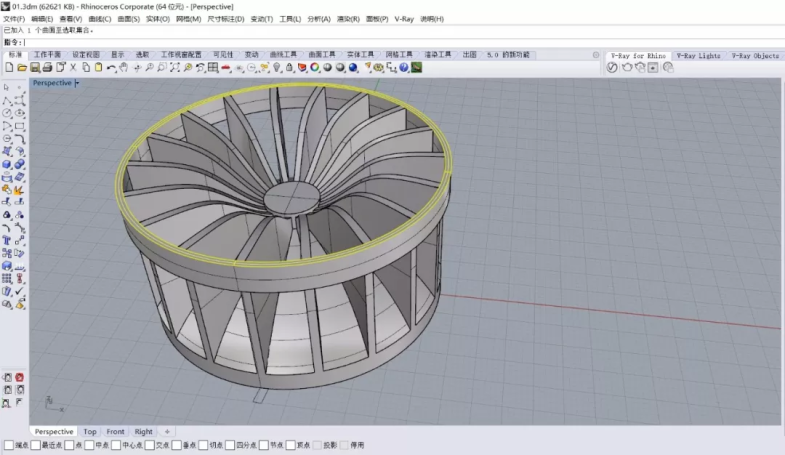Click the Undo arrow icon
The height and width of the screenshot is (455, 785).
[x=111, y=68]
